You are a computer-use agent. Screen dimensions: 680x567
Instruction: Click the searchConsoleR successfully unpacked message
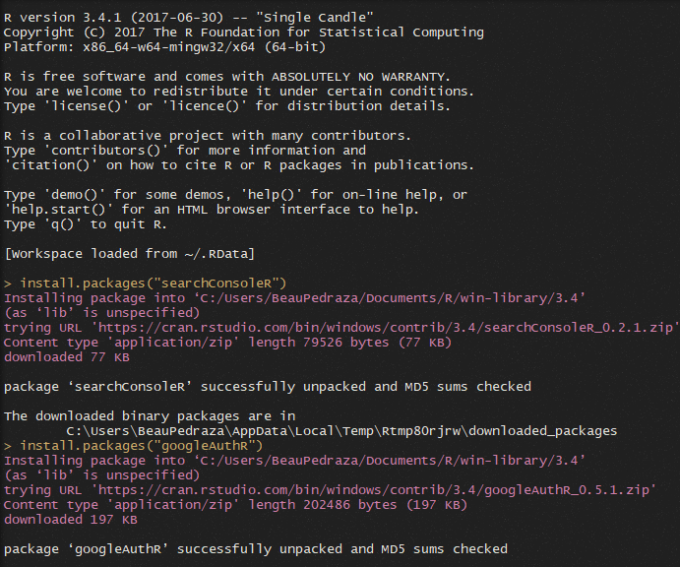click(267, 386)
